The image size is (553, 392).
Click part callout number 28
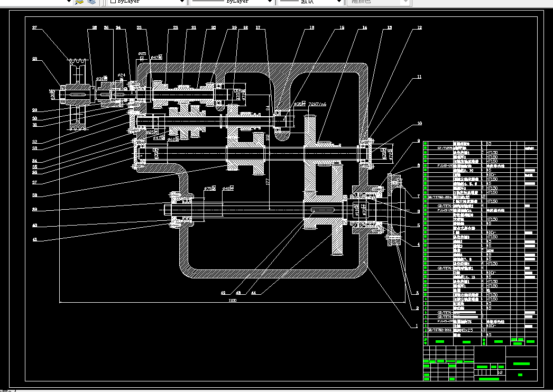(34, 59)
